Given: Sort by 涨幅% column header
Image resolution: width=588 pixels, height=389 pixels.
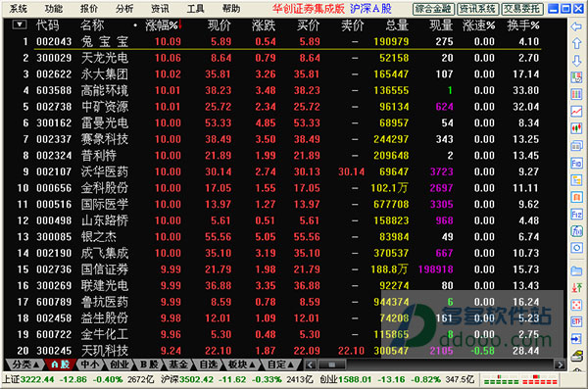Looking at the screenshot, I should [x=162, y=25].
